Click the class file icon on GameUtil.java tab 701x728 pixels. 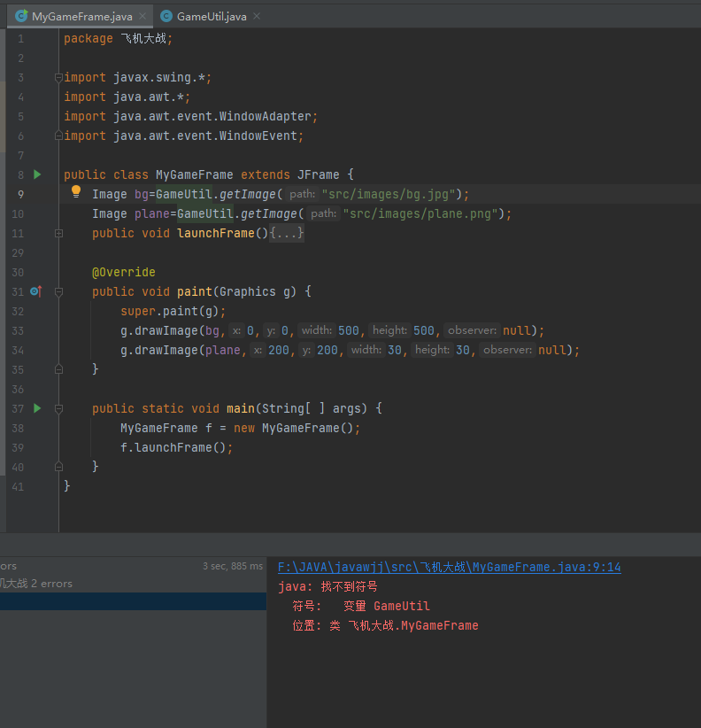tap(166, 16)
